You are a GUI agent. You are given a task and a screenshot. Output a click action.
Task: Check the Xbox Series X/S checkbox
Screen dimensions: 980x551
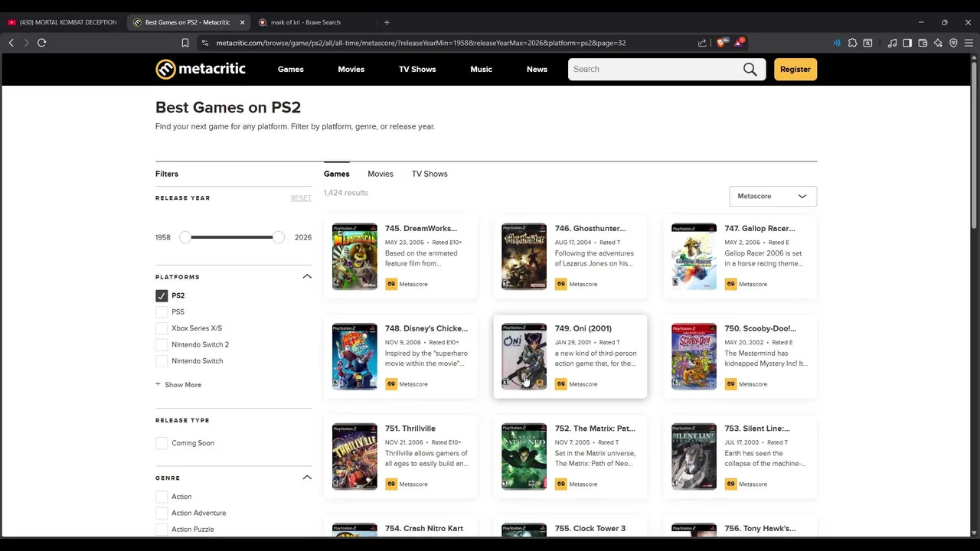pos(162,328)
